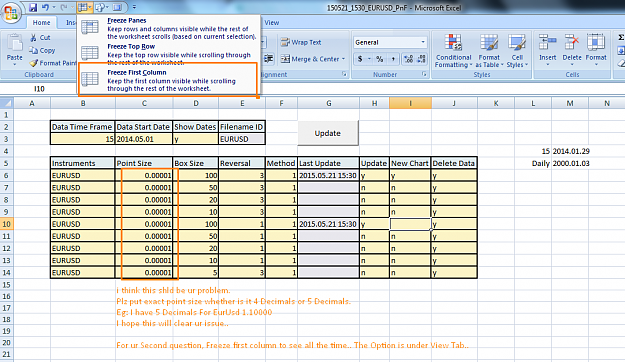The width and height of the screenshot is (625, 362).
Task: Expand the Format cells dropdown arrow
Action: click(596, 64)
